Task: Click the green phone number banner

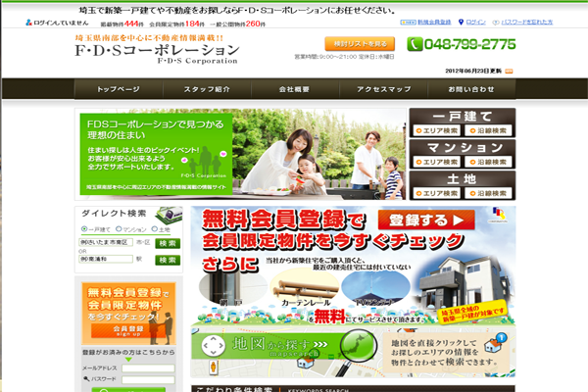Action: (x=461, y=44)
